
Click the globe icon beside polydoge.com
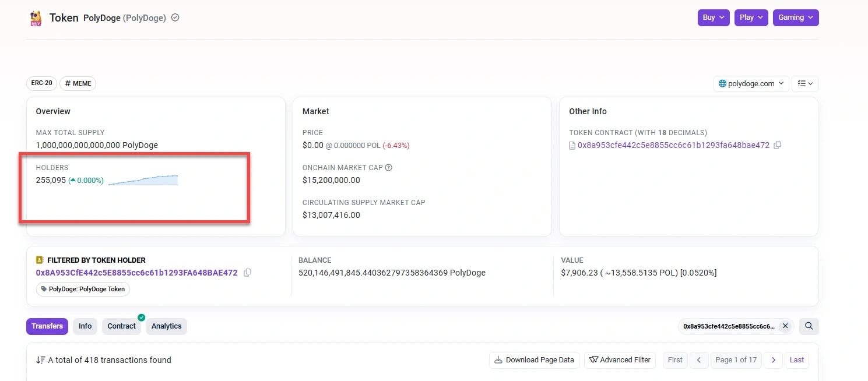[723, 83]
